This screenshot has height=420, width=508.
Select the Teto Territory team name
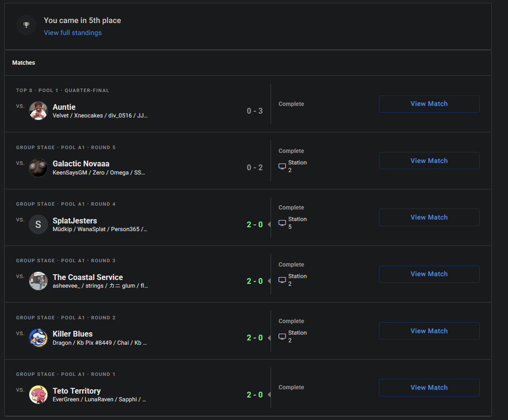pos(77,391)
